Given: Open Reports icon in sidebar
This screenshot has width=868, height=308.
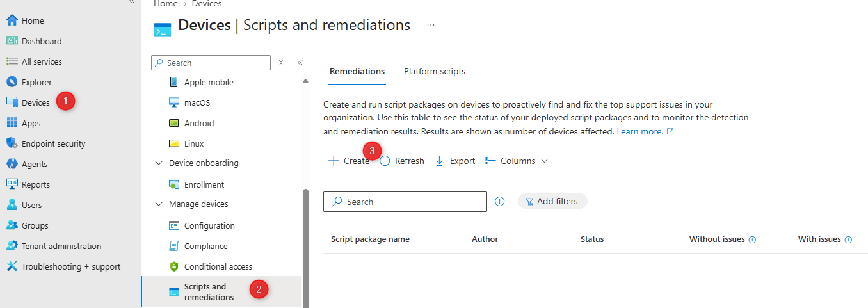Looking at the screenshot, I should 12,184.
